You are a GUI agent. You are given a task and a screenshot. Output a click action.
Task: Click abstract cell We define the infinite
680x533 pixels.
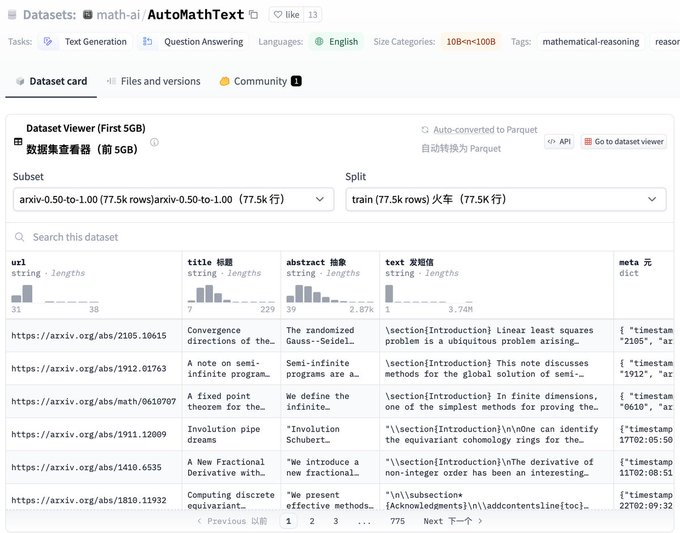coord(330,402)
